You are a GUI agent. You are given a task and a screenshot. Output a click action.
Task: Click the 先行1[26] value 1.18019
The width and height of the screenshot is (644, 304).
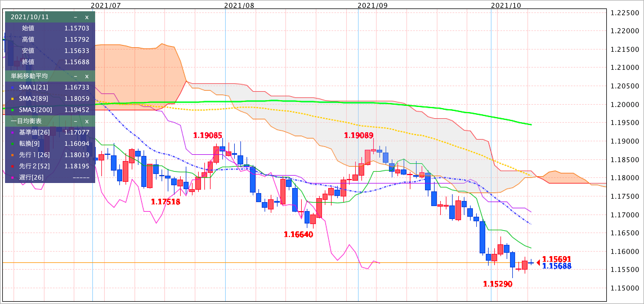coord(77,155)
